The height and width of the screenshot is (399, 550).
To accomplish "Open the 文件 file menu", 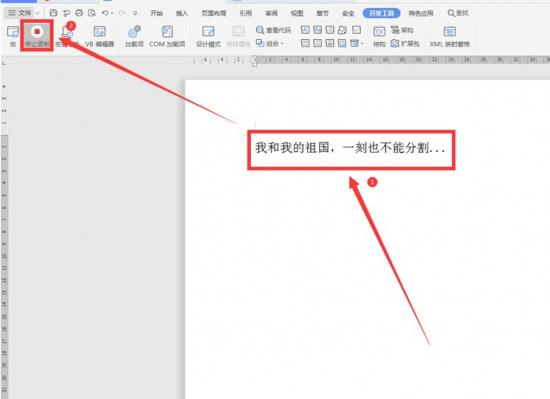I will [x=20, y=13].
